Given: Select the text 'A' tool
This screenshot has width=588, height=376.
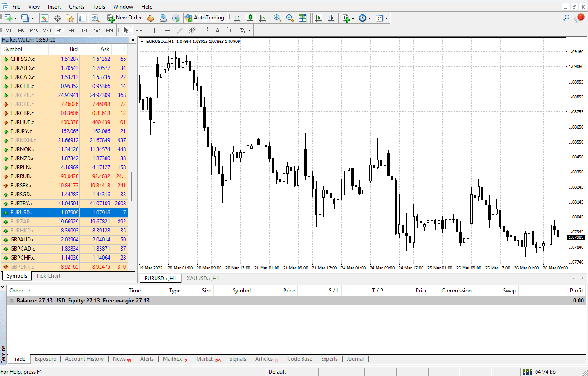Looking at the screenshot, I should pos(217,31).
